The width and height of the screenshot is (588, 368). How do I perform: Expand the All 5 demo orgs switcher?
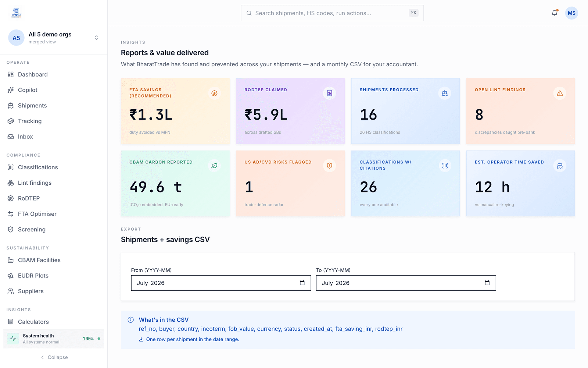coord(96,38)
